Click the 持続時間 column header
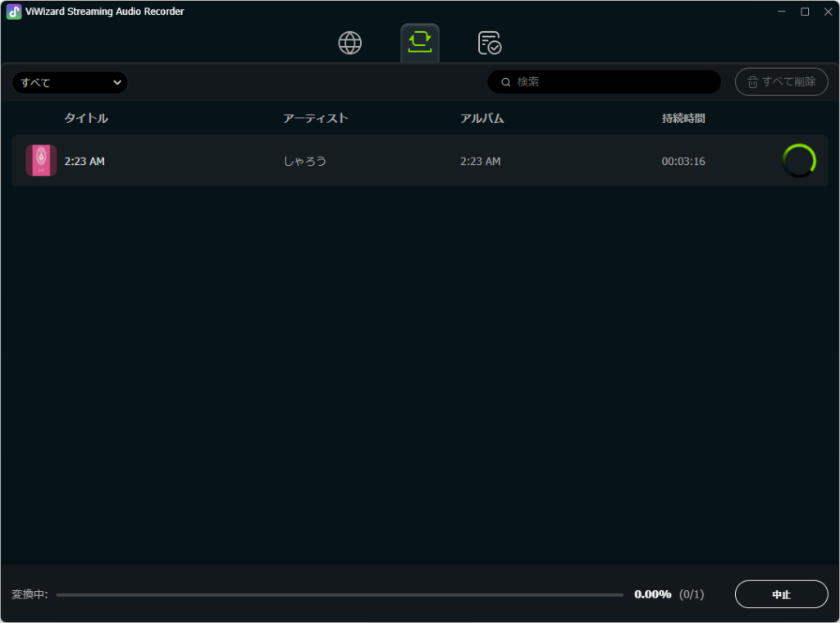 coord(683,118)
